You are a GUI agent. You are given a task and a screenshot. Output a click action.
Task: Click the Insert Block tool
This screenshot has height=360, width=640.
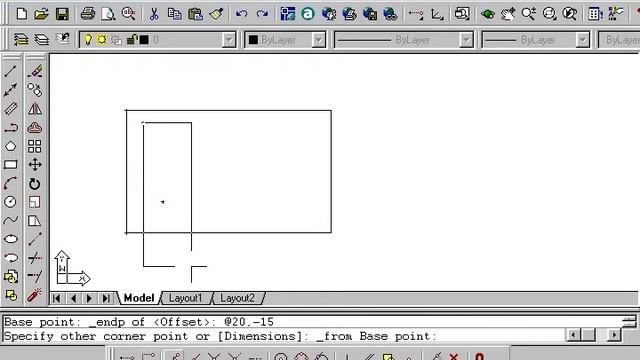(x=11, y=276)
